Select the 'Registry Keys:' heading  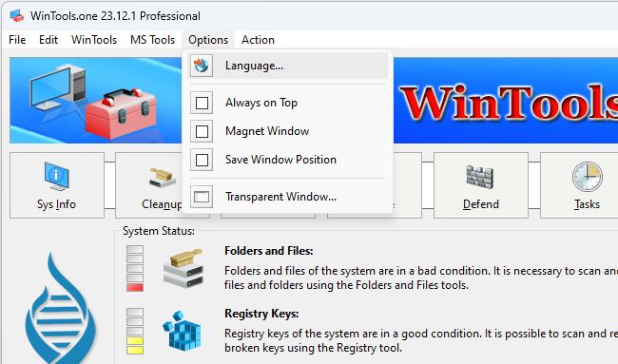coord(261,314)
